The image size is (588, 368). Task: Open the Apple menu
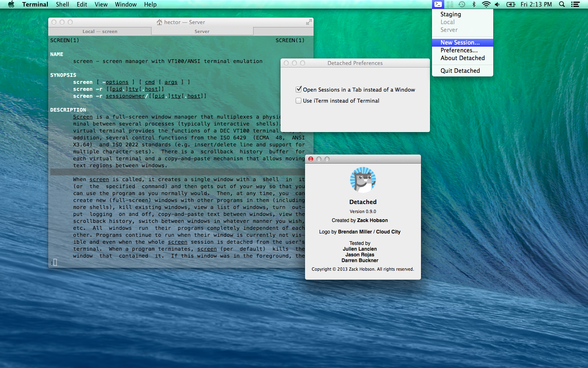coord(11,4)
